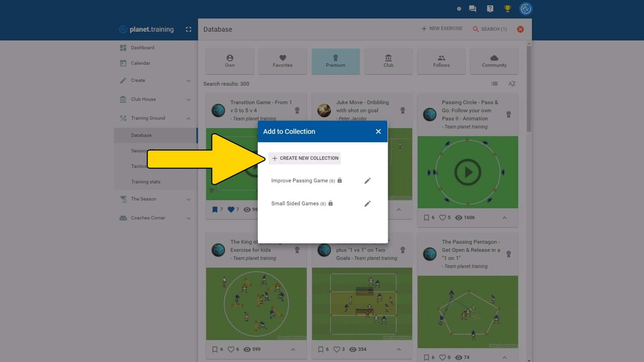
Task: Click New Exercise button
Action: point(442,28)
